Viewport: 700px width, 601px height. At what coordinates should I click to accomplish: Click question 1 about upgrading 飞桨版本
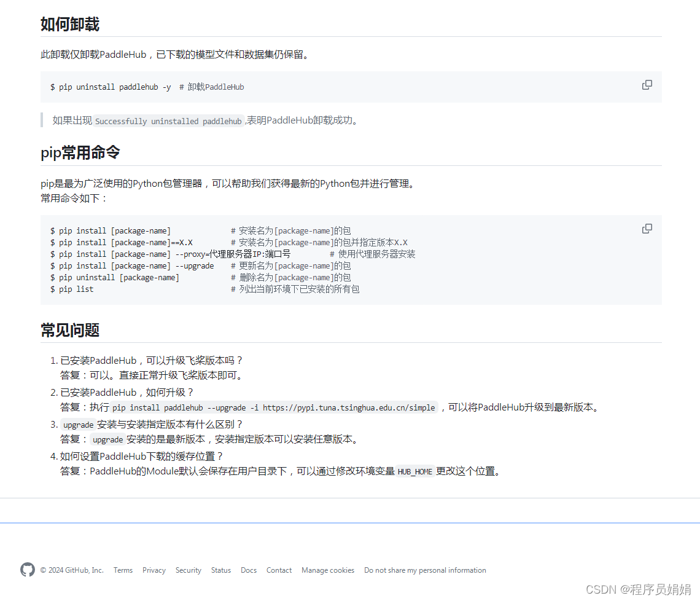(152, 361)
